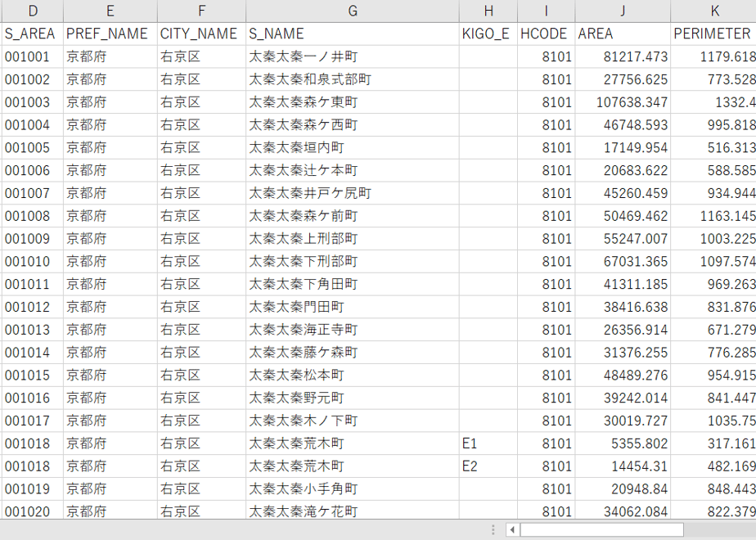Click AREA value 107638.347
This screenshot has height=540, width=756.
coord(623,102)
